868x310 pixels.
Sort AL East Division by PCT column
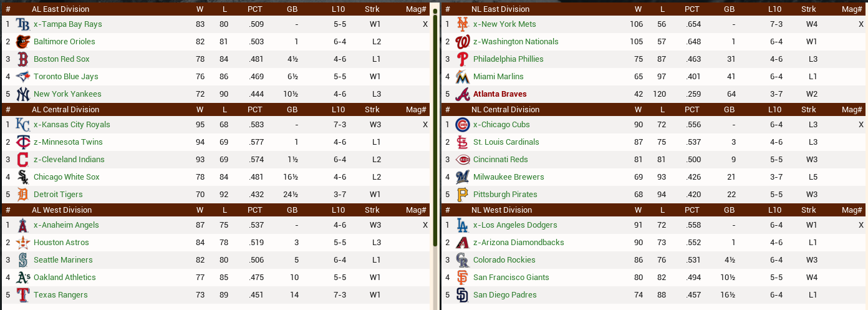[254, 9]
